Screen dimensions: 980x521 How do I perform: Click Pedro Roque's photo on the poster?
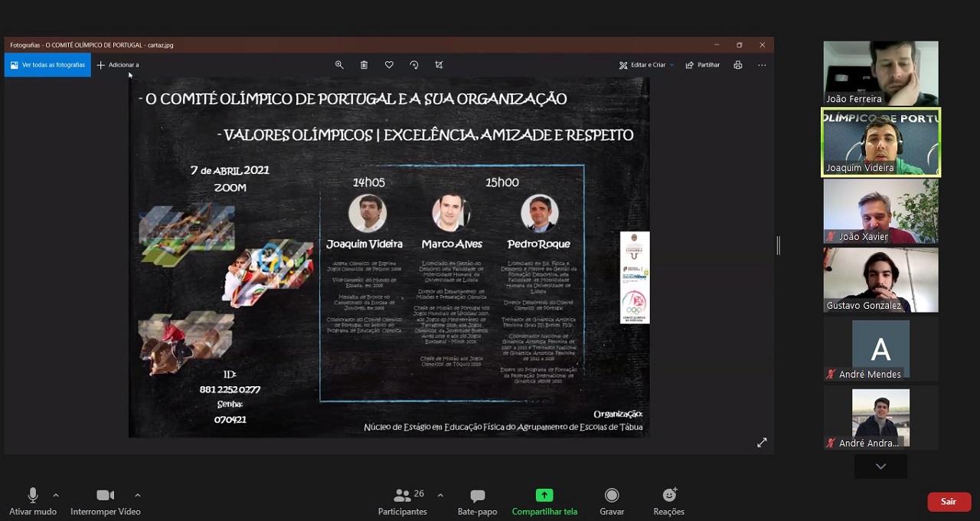[x=539, y=213]
